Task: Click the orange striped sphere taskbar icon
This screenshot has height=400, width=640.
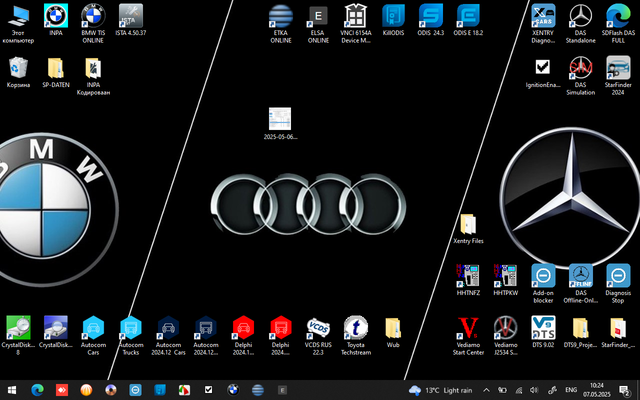Action: (86, 390)
